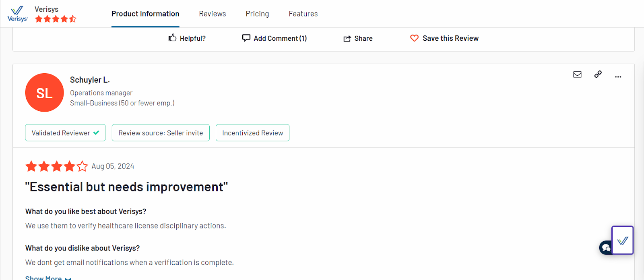Click the "Operations manager" text
This screenshot has height=280, width=644.
pyautogui.click(x=101, y=93)
